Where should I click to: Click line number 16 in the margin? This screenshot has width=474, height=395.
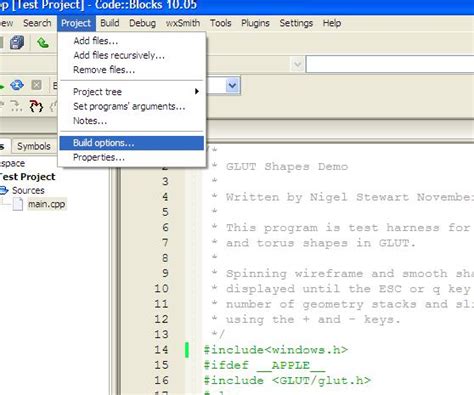pyautogui.click(x=161, y=381)
